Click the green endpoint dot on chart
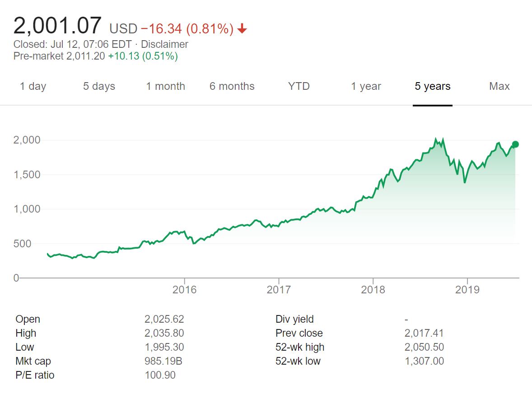 (x=515, y=144)
